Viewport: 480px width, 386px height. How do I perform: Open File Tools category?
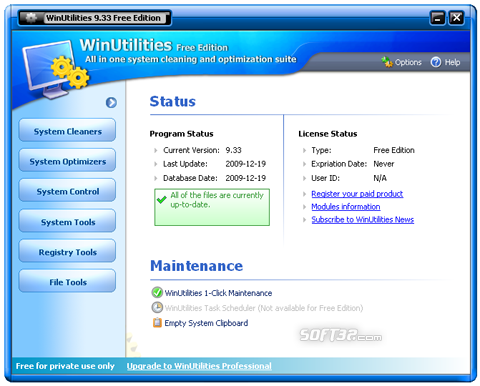click(x=67, y=281)
